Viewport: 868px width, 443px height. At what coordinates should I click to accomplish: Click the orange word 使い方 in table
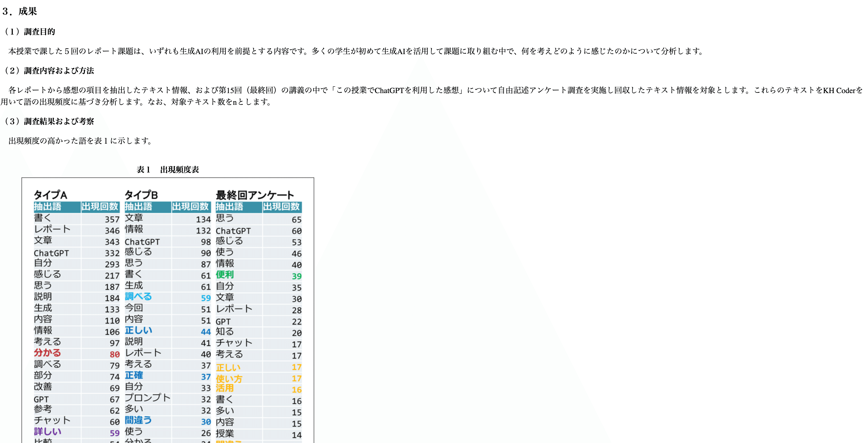point(229,379)
